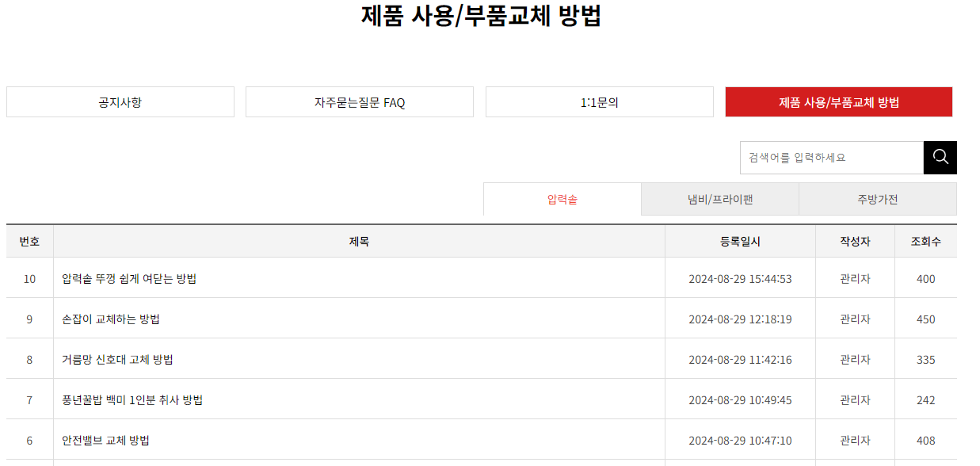Click the search keyword input field

[830, 157]
